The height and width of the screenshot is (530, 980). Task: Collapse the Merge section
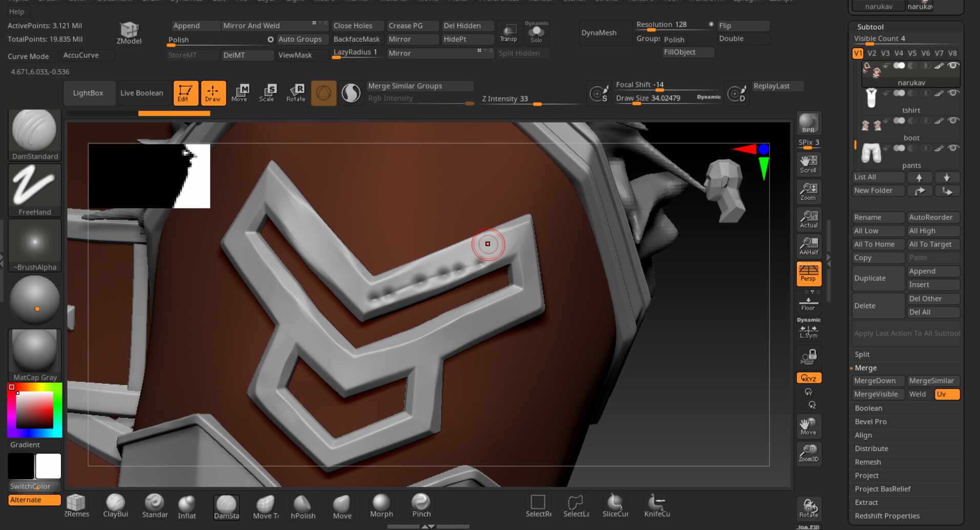tap(865, 368)
